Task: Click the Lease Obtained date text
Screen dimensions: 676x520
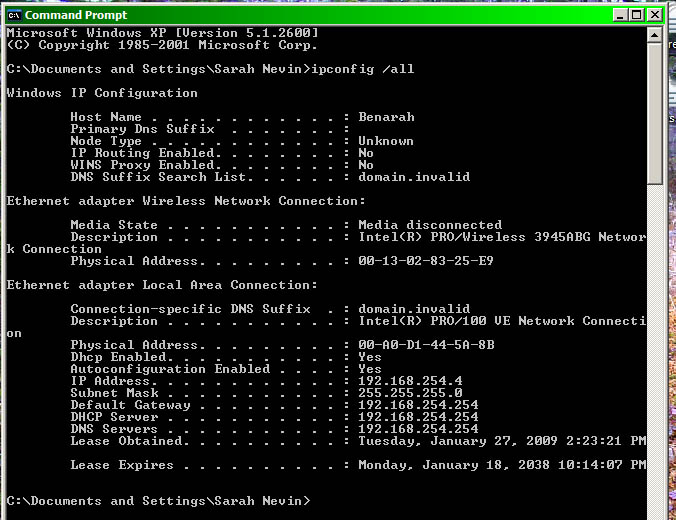Action: [x=500, y=441]
